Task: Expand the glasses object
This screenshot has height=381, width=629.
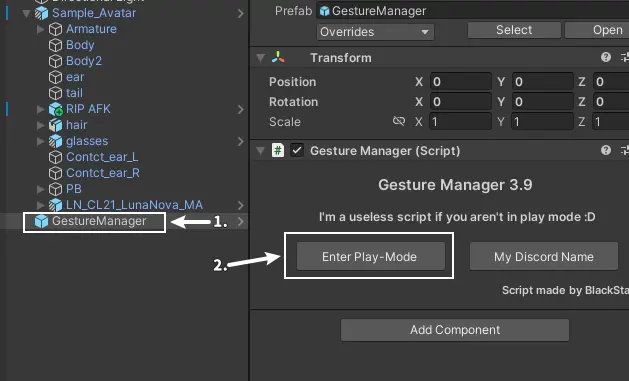Action: 40,141
